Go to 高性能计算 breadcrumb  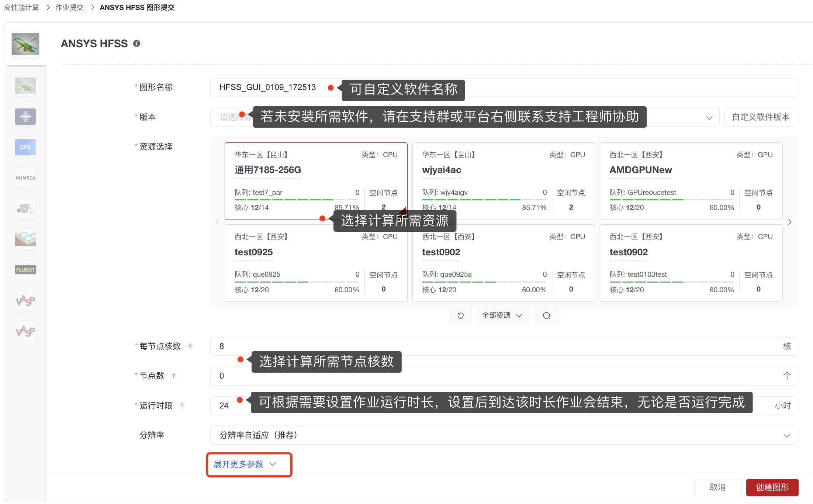(21, 7)
